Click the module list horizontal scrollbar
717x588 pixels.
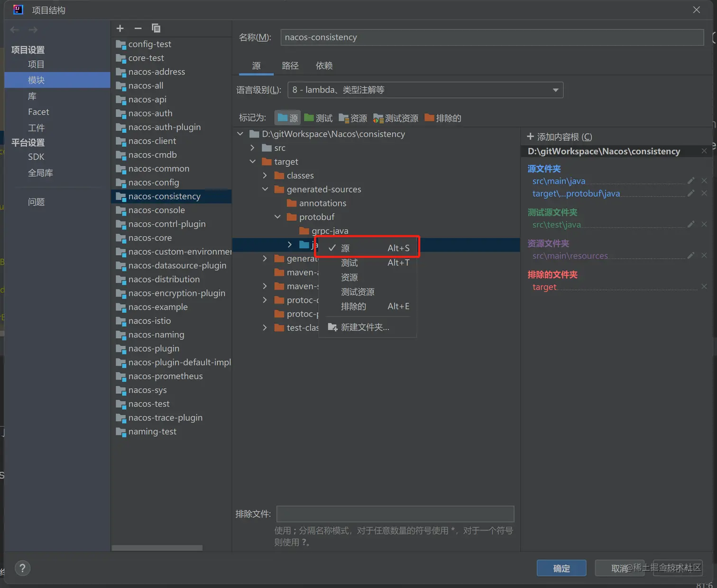(x=157, y=548)
